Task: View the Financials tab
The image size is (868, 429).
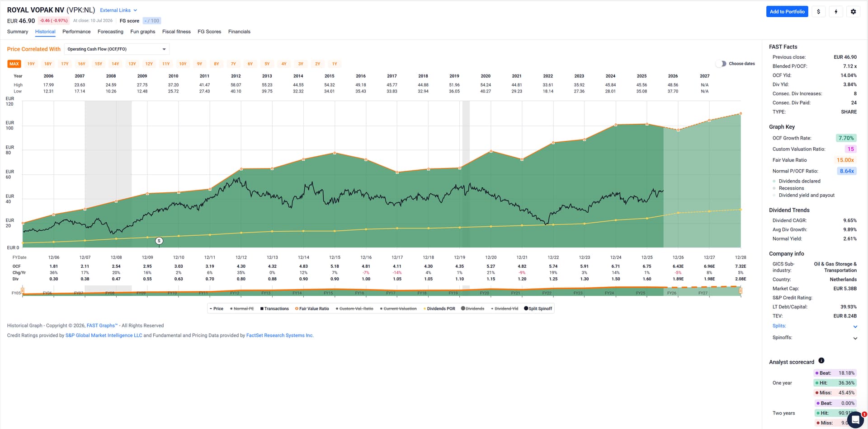Action: click(239, 32)
